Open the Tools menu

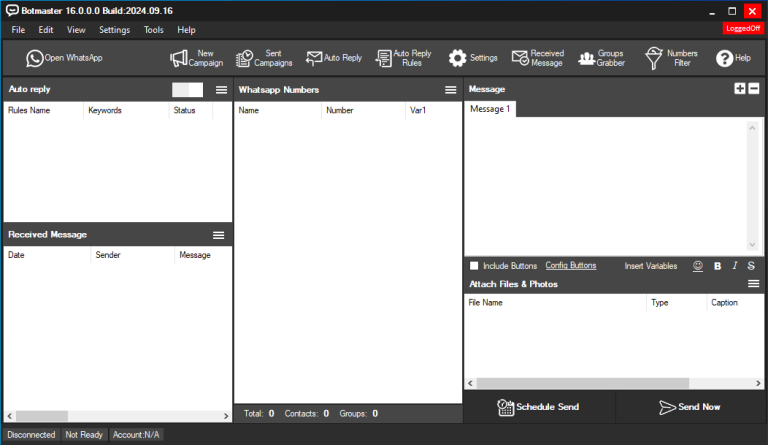click(153, 30)
